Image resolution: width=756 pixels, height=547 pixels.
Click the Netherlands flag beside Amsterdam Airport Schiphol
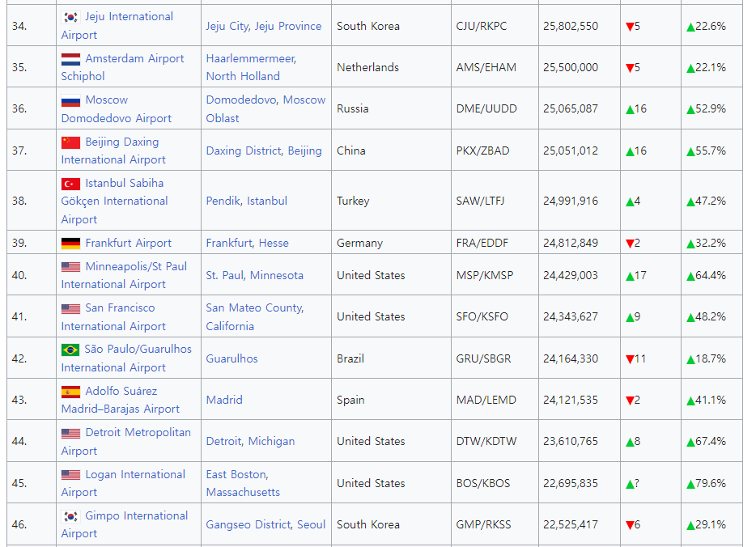point(70,59)
